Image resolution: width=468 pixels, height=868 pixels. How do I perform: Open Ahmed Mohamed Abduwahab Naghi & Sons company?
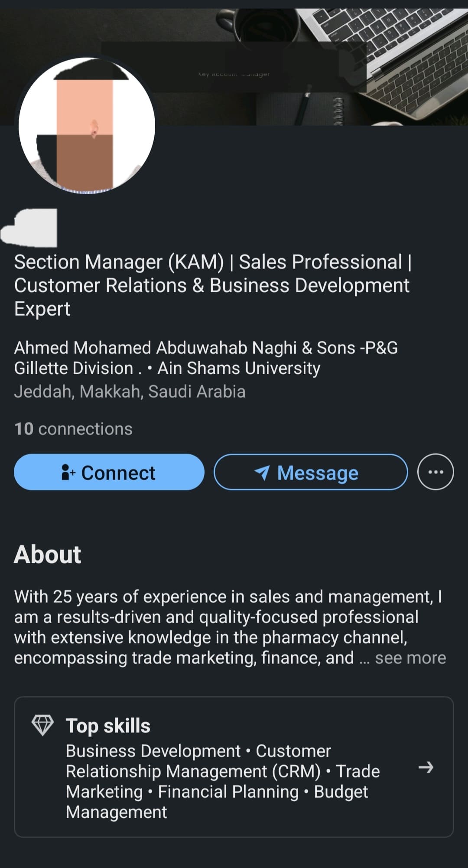pyautogui.click(x=206, y=348)
